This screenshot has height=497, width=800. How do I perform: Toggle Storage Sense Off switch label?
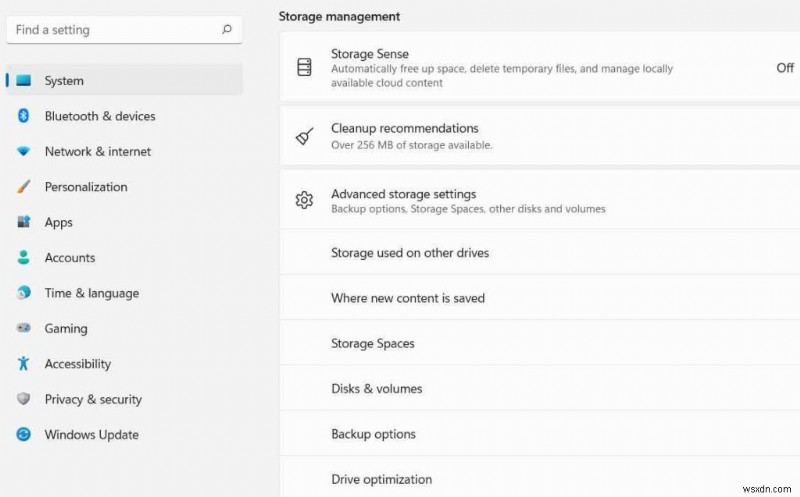point(785,68)
